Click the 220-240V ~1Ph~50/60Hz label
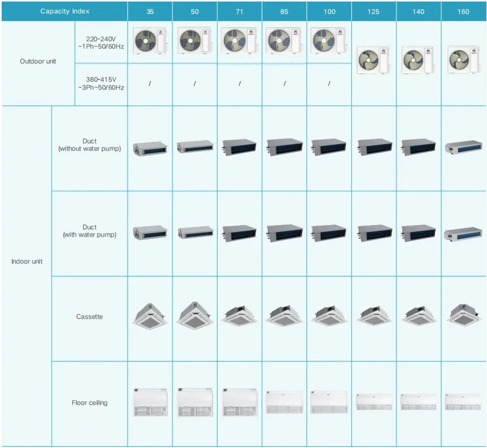Screen dimensions: 487x448 click(x=100, y=41)
